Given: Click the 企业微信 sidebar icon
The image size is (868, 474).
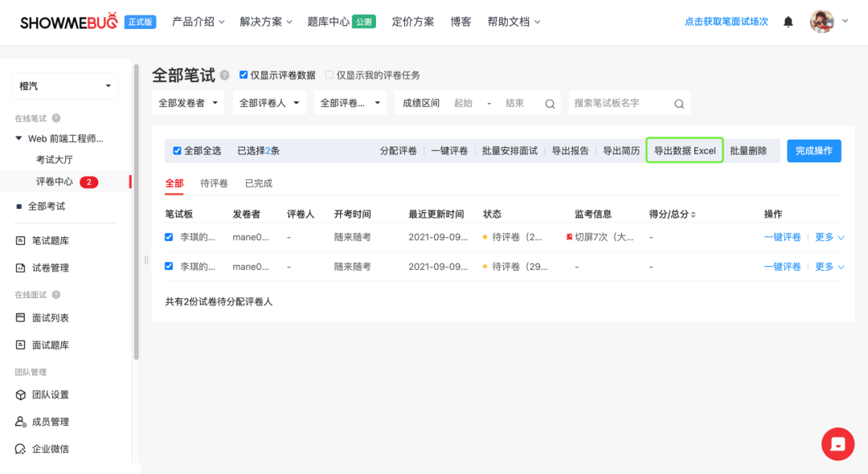Looking at the screenshot, I should tap(20, 448).
